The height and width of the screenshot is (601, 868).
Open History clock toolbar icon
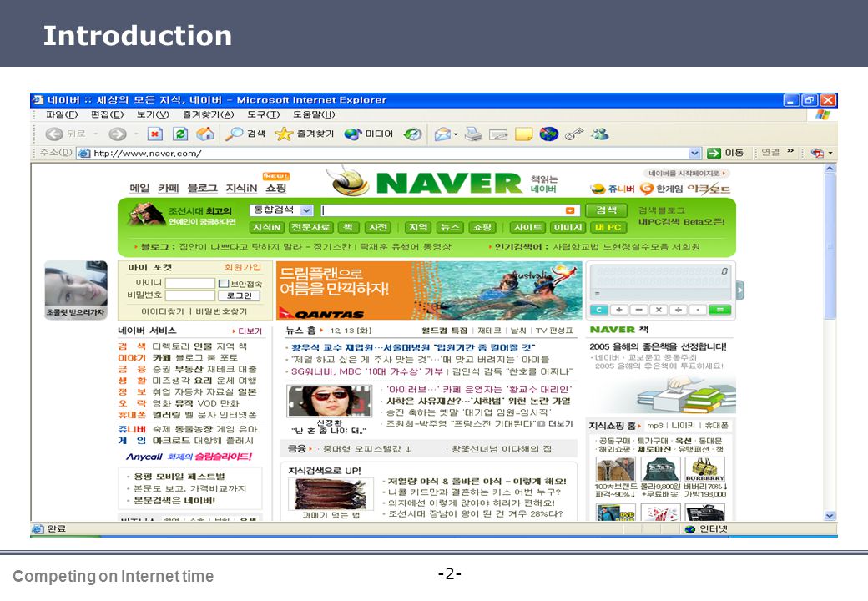tap(412, 134)
